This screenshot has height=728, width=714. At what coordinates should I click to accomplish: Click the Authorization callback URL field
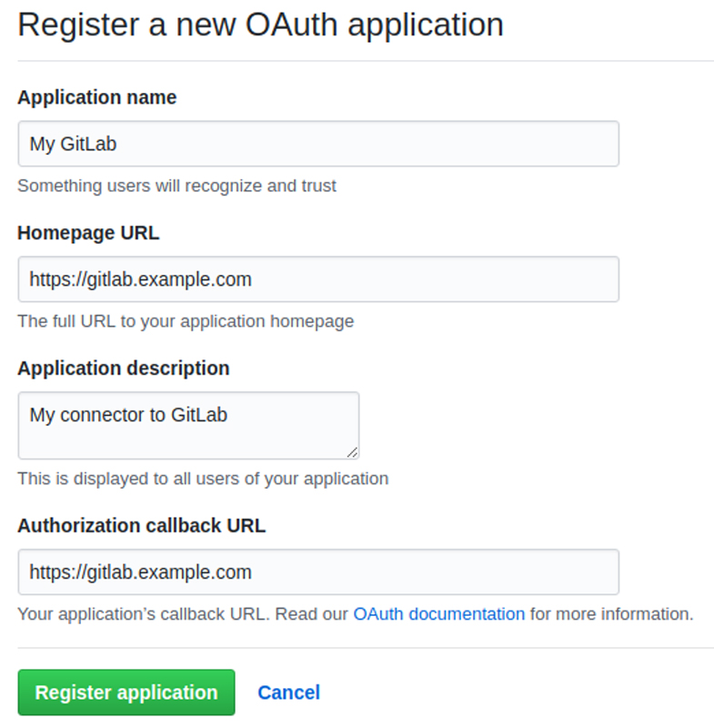pos(318,572)
